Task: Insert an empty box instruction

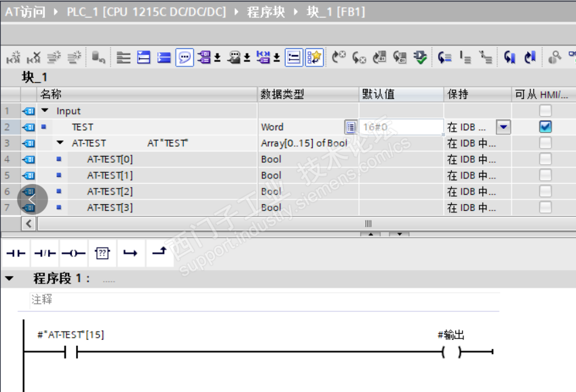Action: tap(102, 253)
